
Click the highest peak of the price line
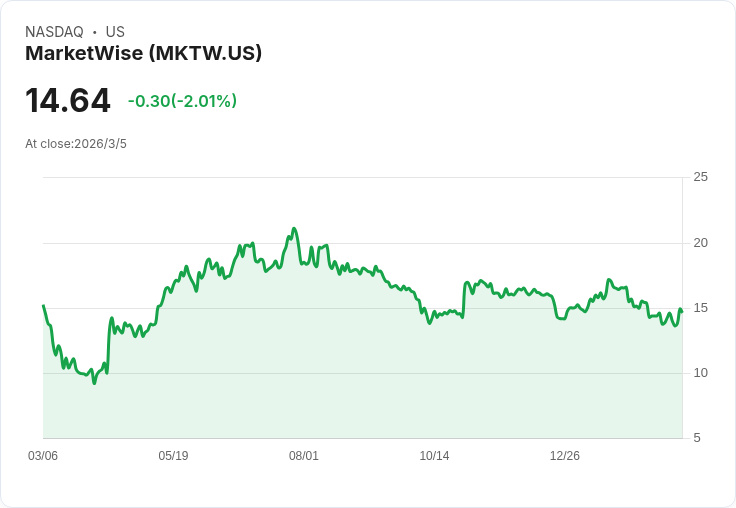(294, 229)
